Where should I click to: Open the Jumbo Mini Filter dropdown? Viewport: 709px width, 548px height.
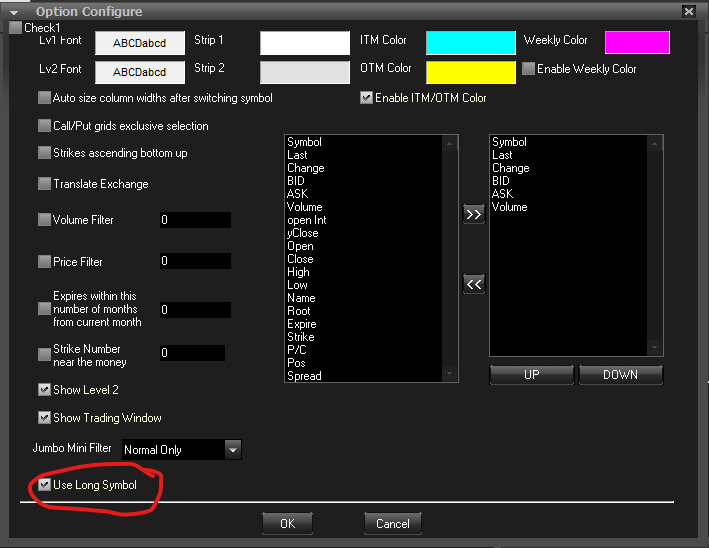(x=233, y=450)
